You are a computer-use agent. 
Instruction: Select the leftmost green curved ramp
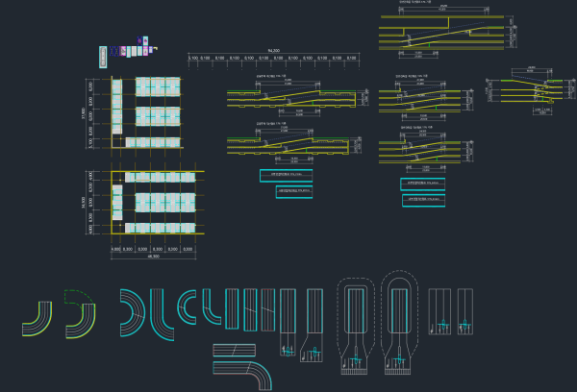39,317
